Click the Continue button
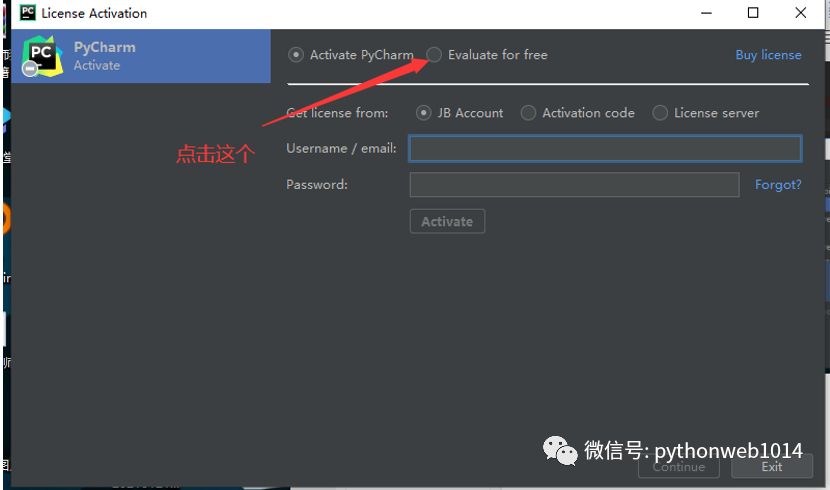This screenshot has height=490, width=830. pos(679,467)
